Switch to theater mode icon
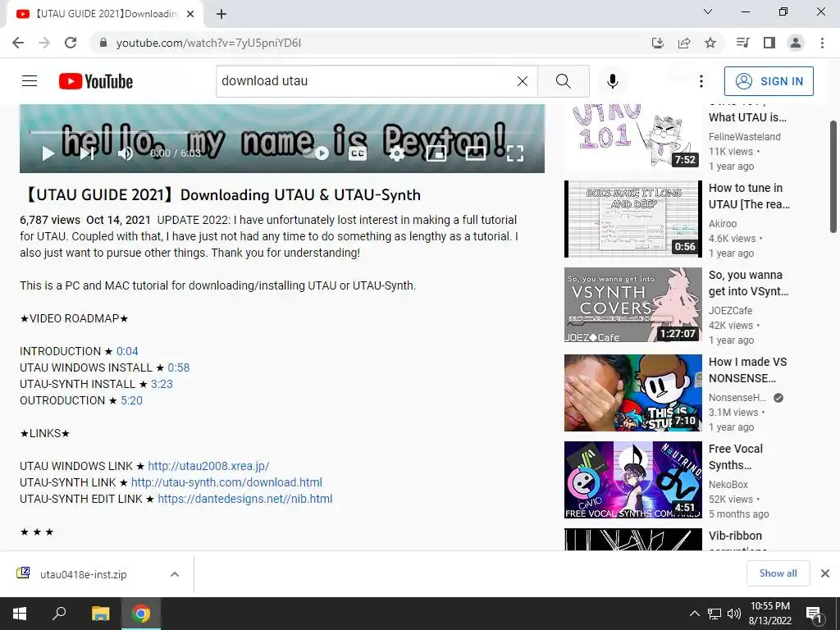The image size is (840, 630). (476, 153)
